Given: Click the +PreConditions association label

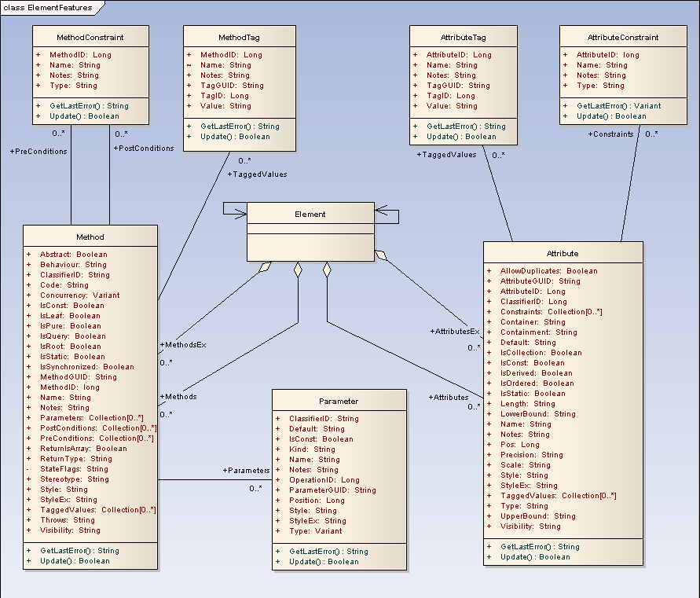Looking at the screenshot, I should pos(38,151).
